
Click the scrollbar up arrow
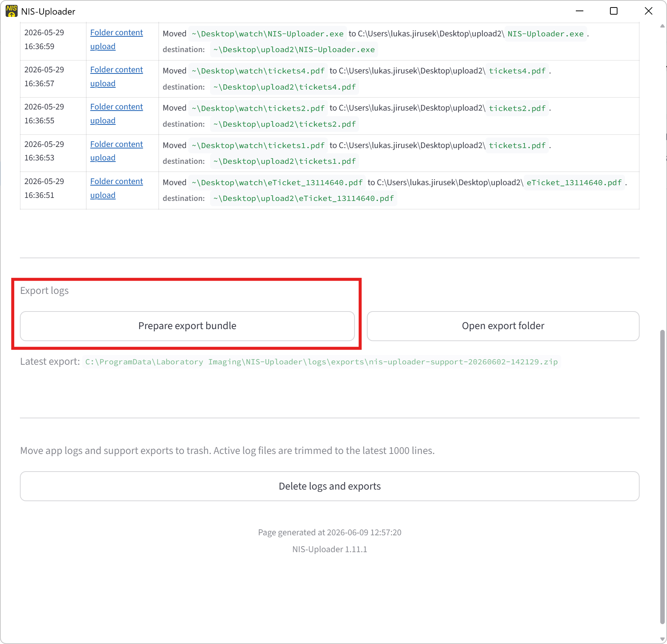(662, 26)
